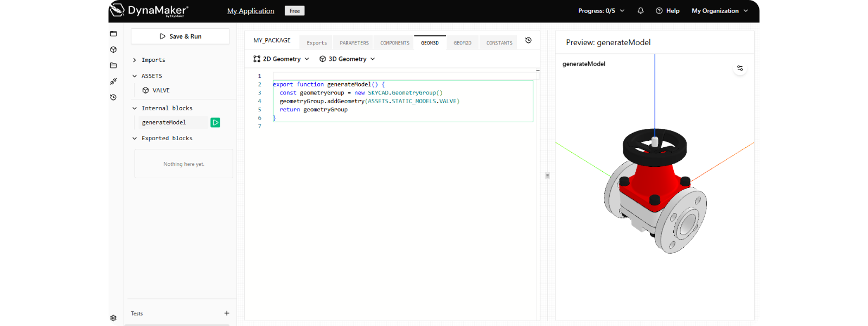Click the Save & Run button
Image resolution: width=868 pixels, height=326 pixels.
180,36
